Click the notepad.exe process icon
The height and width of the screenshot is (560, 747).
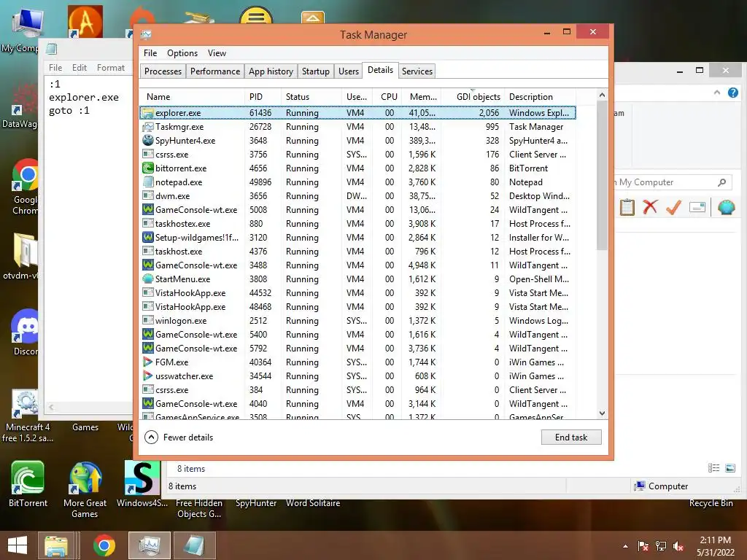click(x=148, y=182)
